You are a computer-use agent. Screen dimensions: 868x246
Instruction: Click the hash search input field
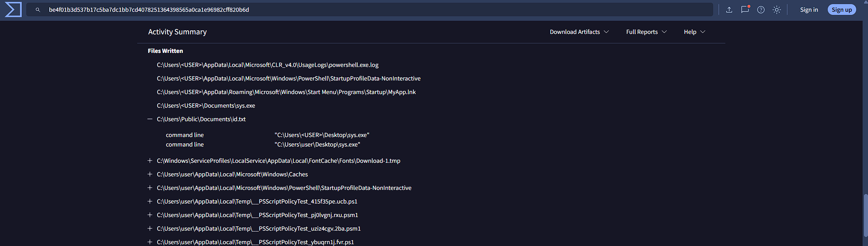(x=369, y=9)
